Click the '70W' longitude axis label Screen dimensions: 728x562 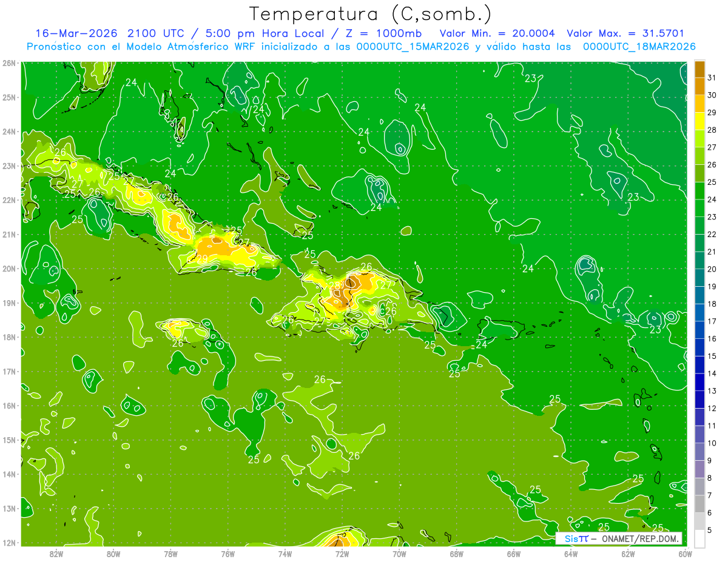coord(399,554)
